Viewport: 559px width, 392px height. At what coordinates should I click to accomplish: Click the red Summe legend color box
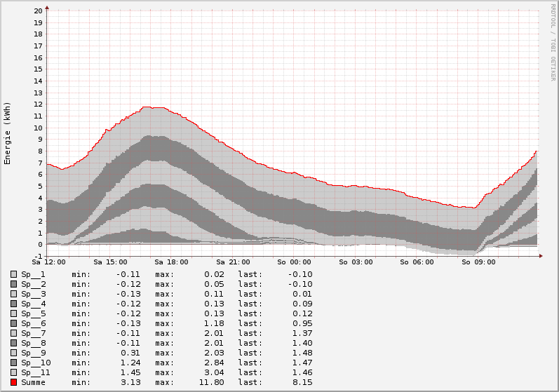tap(13, 382)
